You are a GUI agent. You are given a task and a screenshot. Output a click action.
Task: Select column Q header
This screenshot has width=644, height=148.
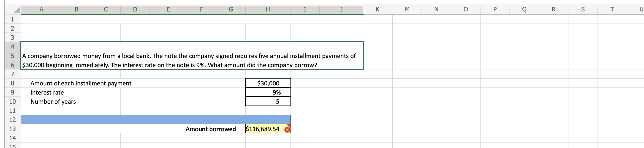524,10
